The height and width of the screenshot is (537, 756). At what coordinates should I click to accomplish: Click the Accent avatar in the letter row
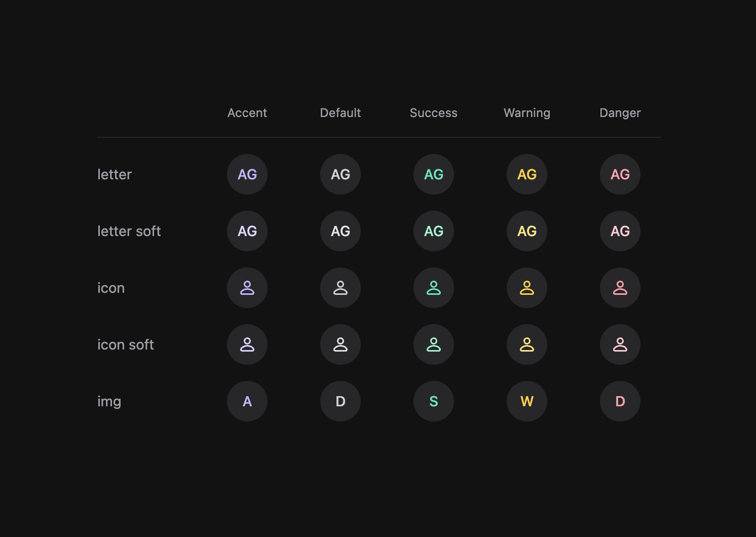point(247,174)
